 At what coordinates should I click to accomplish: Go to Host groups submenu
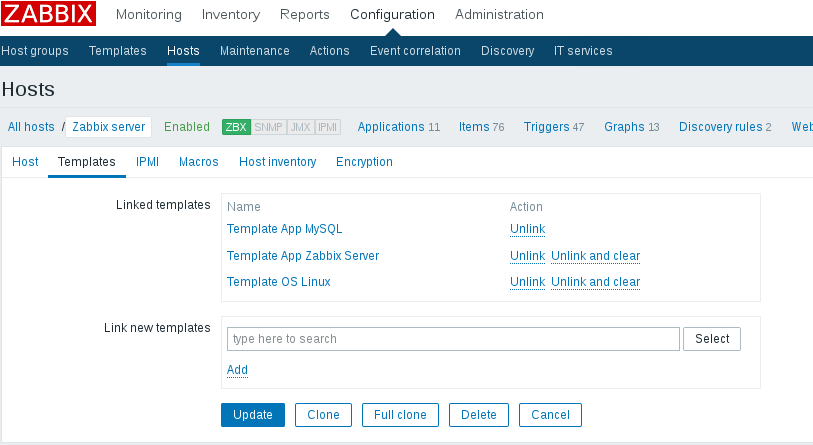35,51
